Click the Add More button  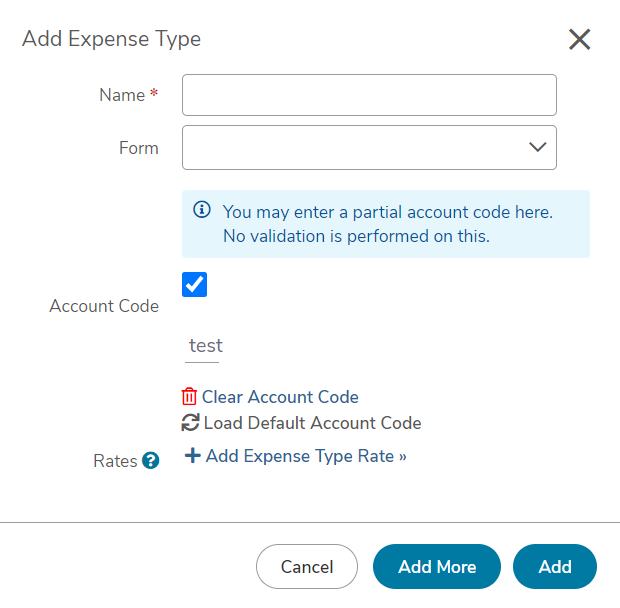point(437,566)
